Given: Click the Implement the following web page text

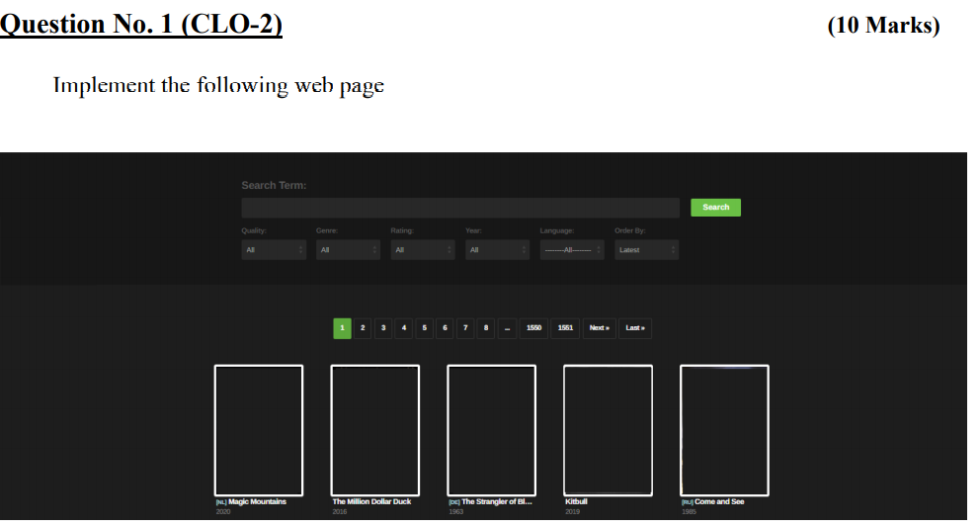Looking at the screenshot, I should (218, 86).
